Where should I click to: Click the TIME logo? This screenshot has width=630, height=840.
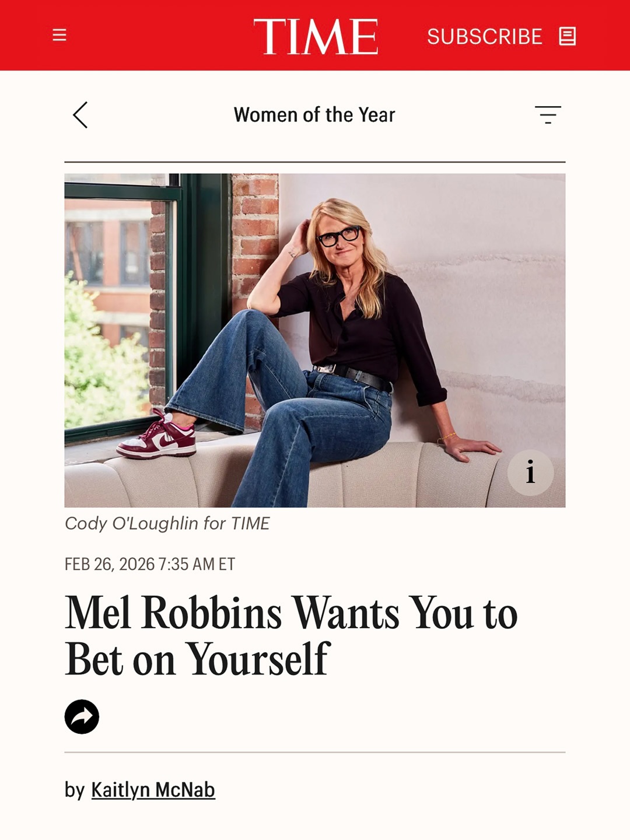(x=316, y=36)
